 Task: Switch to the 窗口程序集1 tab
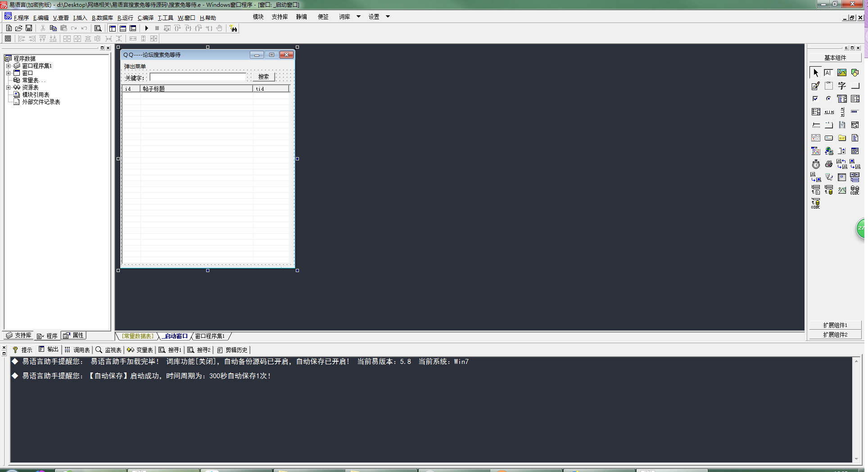(x=210, y=336)
